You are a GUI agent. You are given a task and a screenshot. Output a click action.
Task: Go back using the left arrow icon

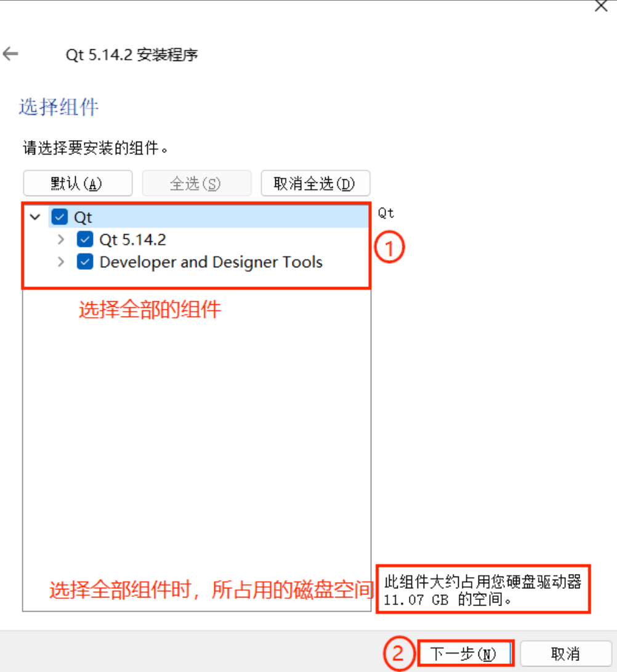10,54
